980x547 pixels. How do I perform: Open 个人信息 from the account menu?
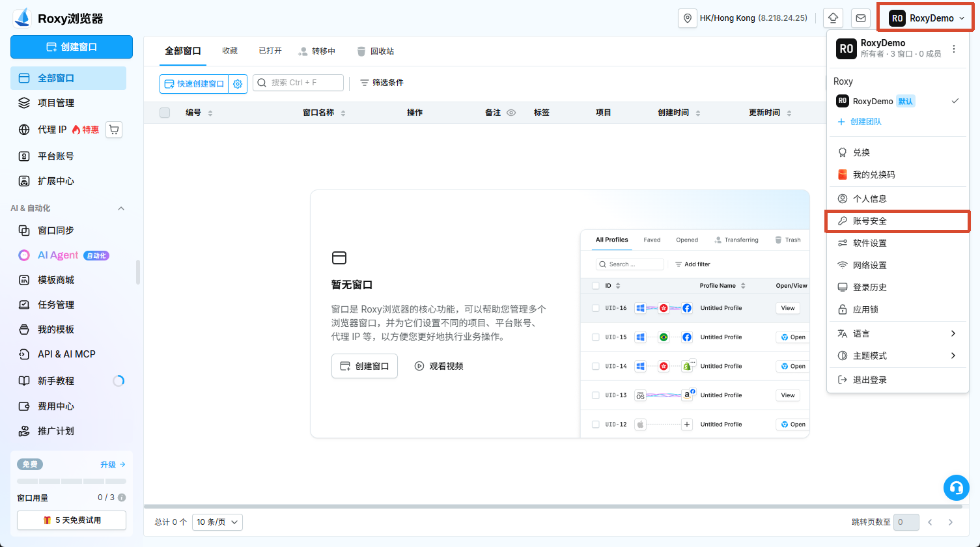[897, 199]
